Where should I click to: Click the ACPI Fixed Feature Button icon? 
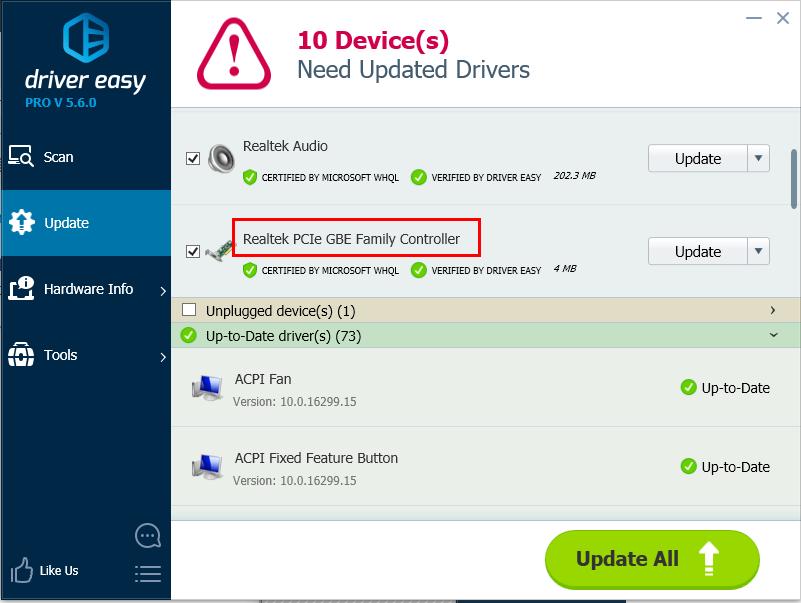207,467
